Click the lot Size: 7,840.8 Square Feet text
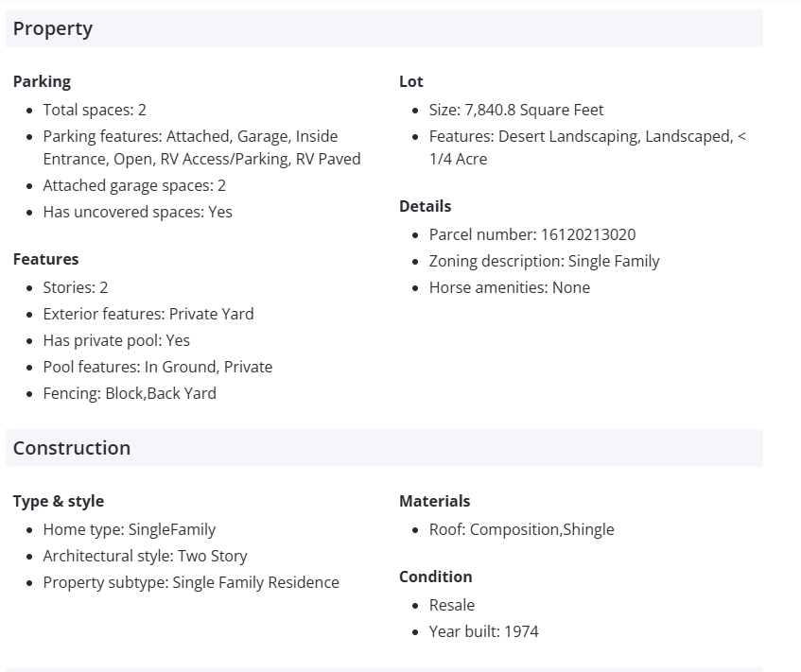The image size is (801, 672). [x=516, y=110]
